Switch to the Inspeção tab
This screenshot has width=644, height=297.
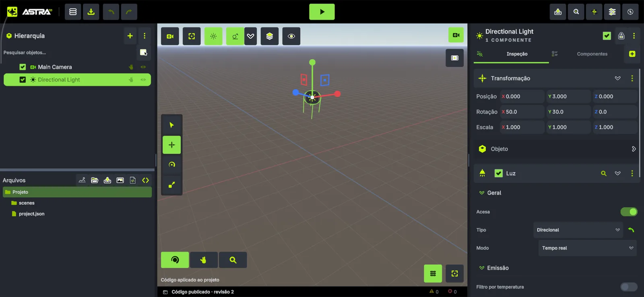511,54
